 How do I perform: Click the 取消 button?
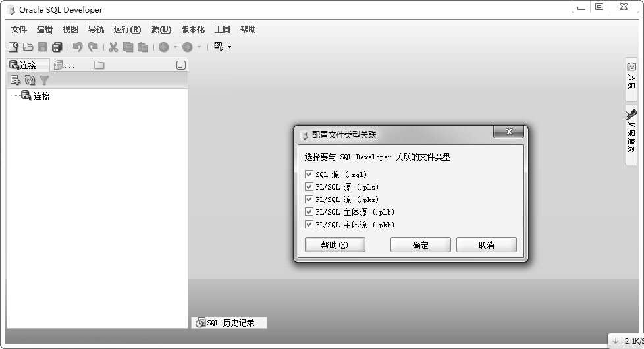[486, 245]
